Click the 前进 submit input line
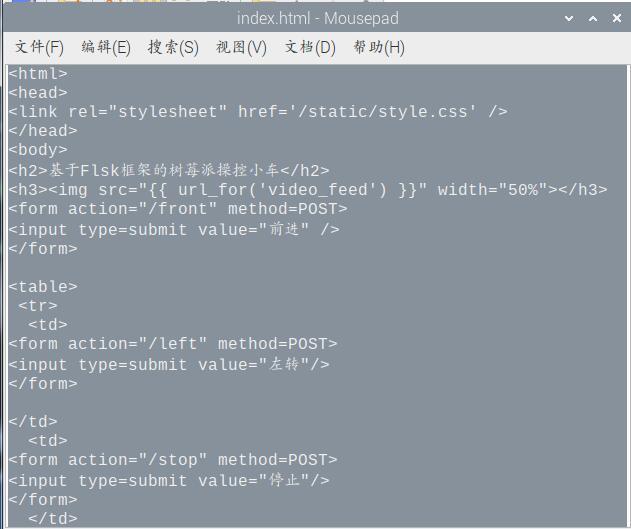 174,229
